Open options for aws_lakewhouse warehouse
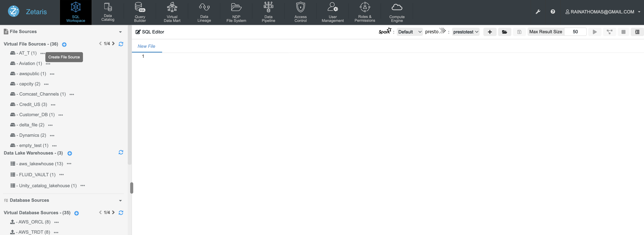 click(x=69, y=164)
